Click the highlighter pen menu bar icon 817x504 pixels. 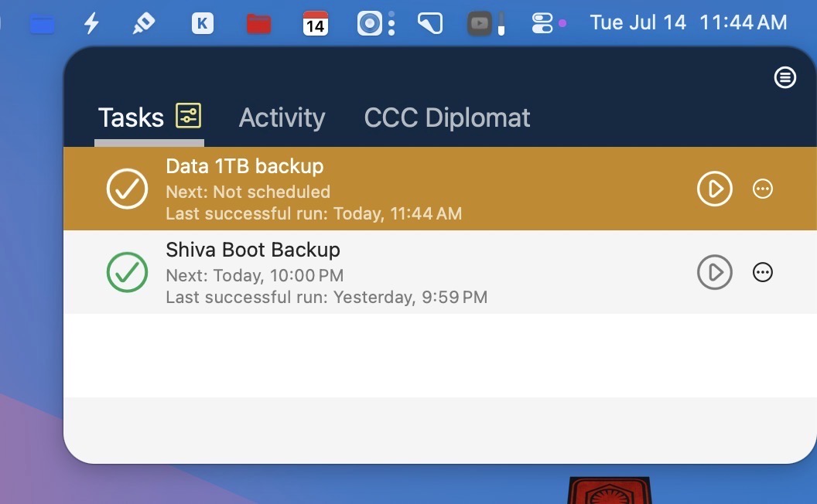(143, 23)
